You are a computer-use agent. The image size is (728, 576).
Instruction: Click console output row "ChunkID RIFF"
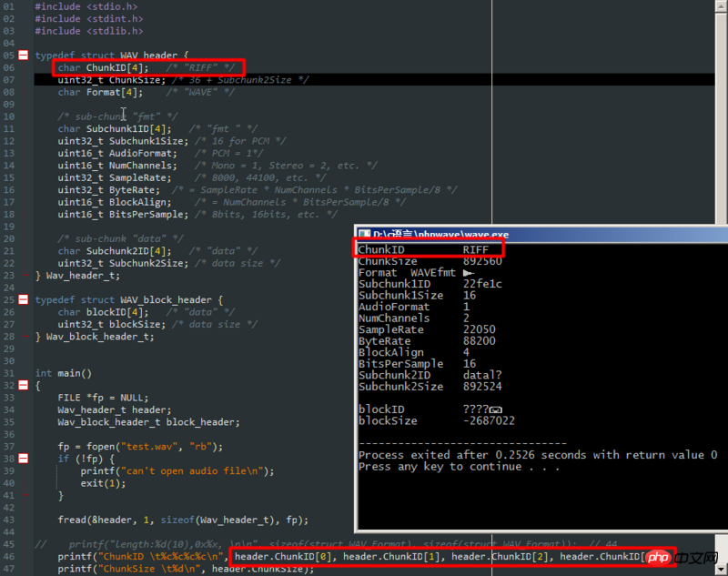pos(423,249)
